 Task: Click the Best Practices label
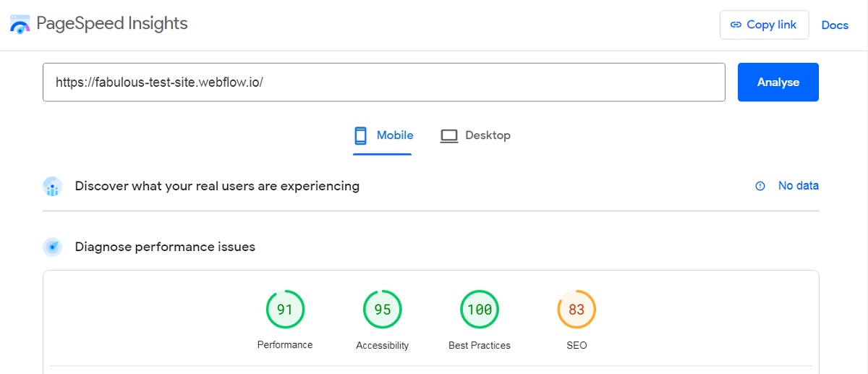coord(480,346)
